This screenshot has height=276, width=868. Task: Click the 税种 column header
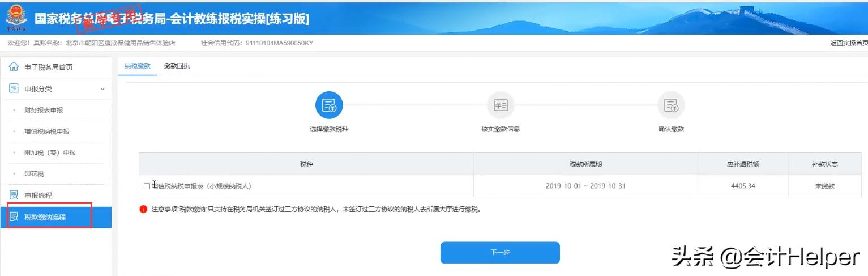coord(306,164)
